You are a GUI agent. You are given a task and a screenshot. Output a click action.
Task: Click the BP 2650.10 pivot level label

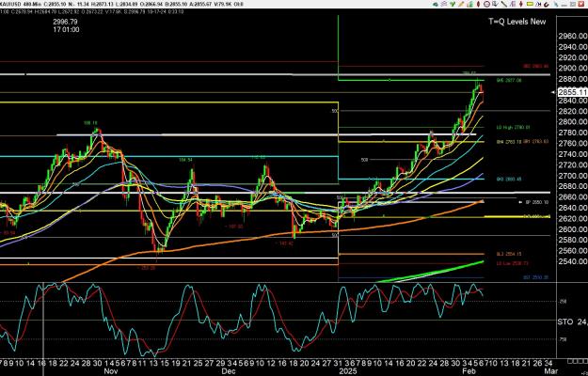click(536, 202)
